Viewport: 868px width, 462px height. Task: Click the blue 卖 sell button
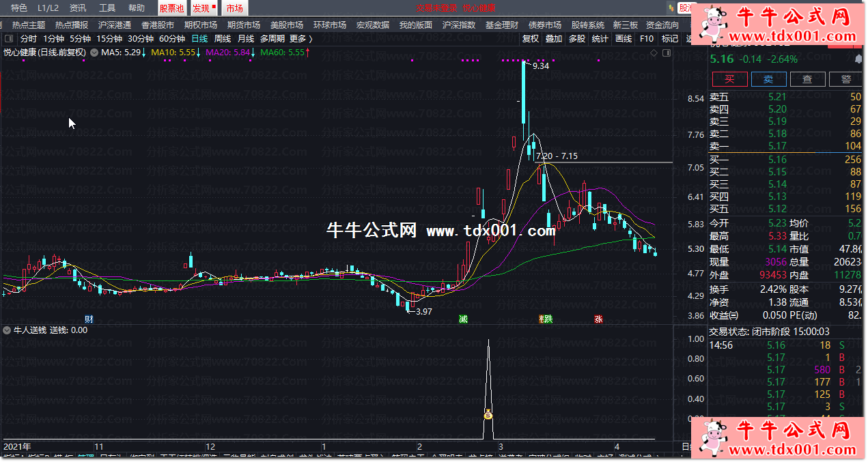click(x=768, y=79)
